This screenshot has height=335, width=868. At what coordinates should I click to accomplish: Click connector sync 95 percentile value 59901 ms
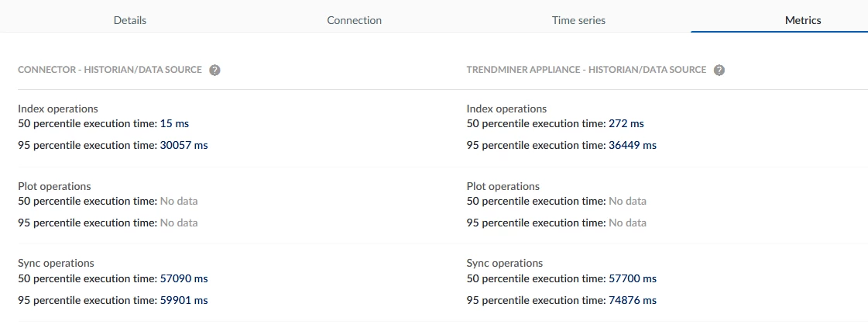(x=184, y=300)
